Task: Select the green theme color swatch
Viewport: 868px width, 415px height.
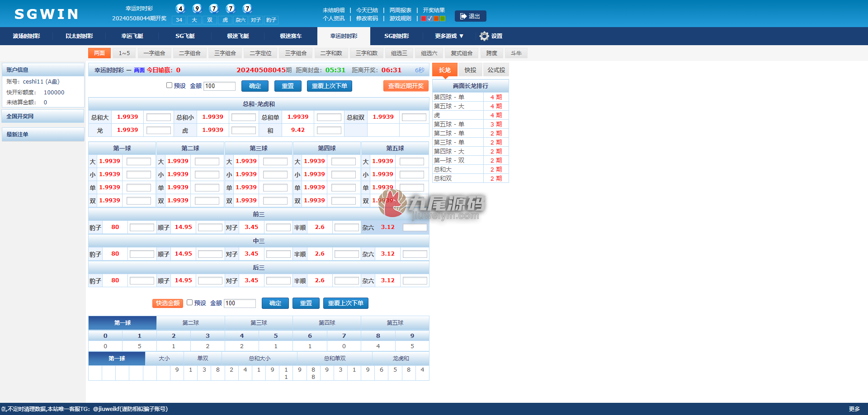Action: pos(443,19)
